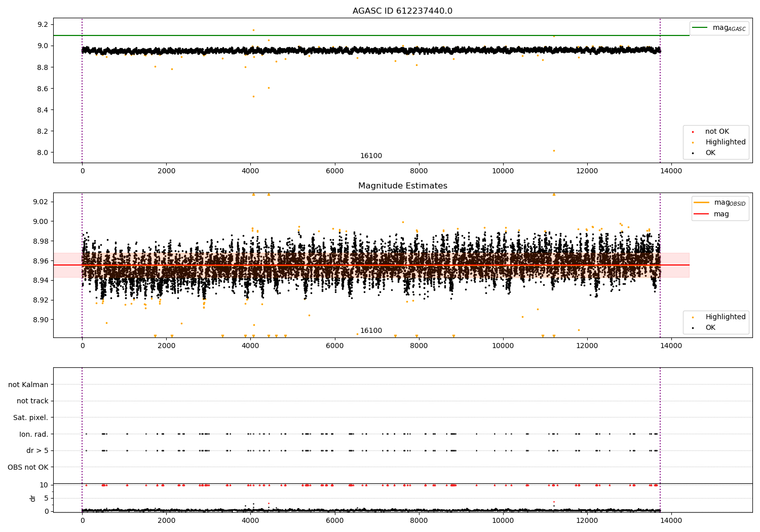Screen dimensions: 760x532
Task: Click the 'not track' row label
Action: click(32, 401)
